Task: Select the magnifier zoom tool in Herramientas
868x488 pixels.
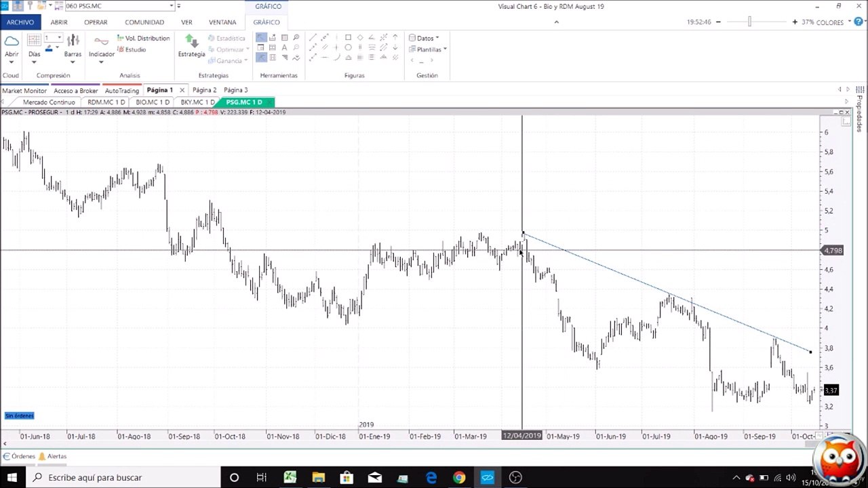Action: pyautogui.click(x=296, y=38)
